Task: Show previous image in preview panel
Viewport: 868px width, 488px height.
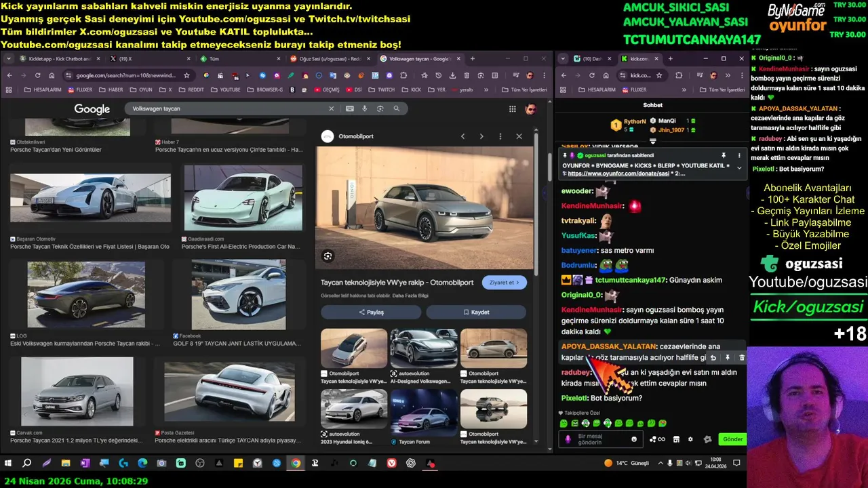Action: pyautogui.click(x=463, y=136)
